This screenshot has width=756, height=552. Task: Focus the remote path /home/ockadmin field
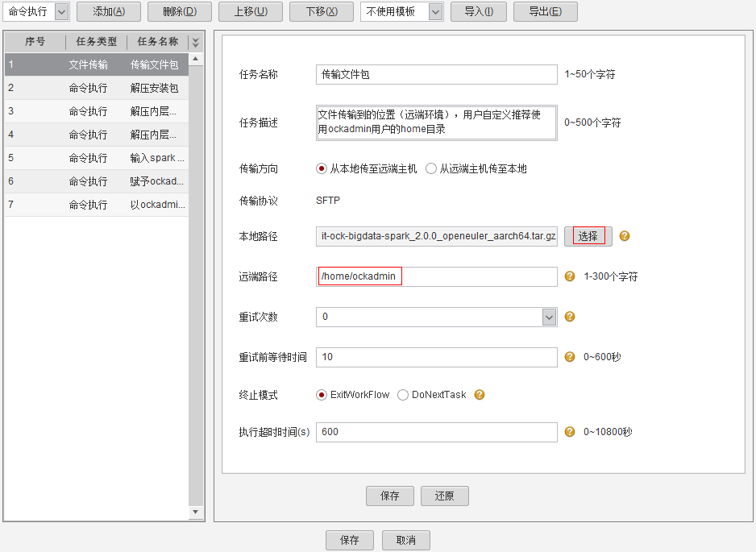click(436, 276)
